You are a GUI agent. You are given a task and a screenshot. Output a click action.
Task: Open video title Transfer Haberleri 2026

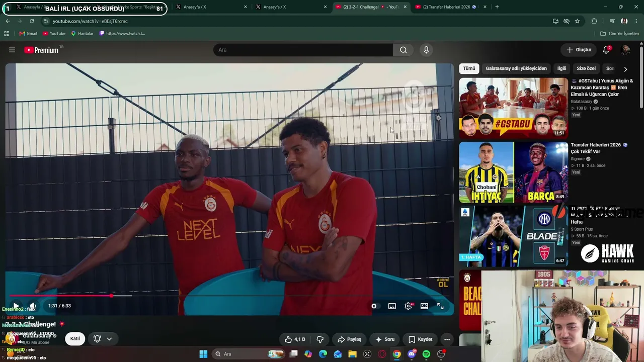tap(599, 148)
